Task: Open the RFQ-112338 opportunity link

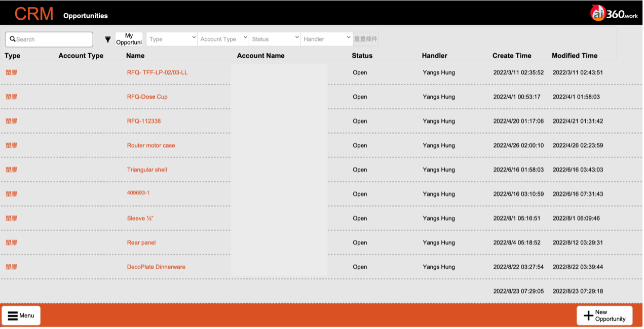Action: click(x=144, y=121)
